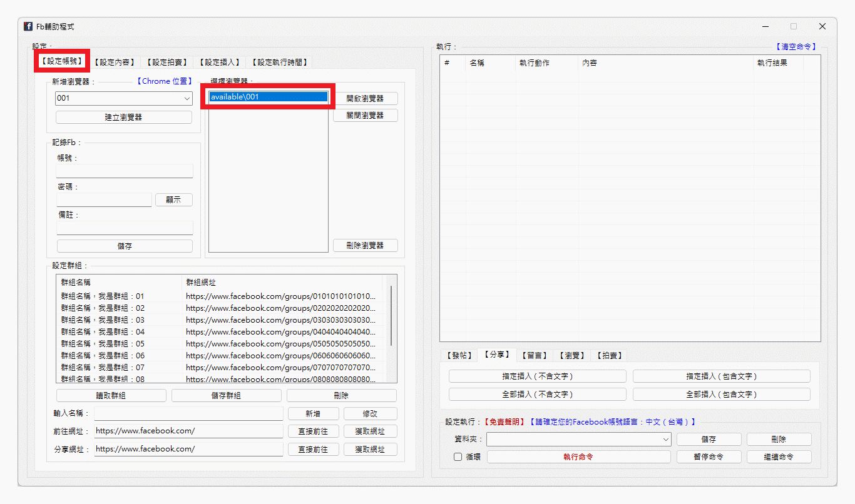Open the 【留言】 tab

(535, 355)
